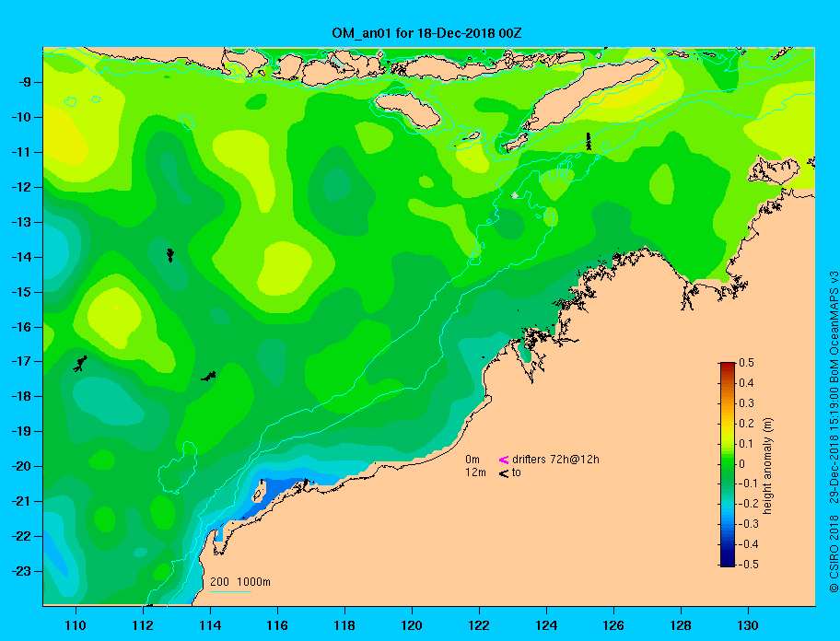This screenshot has width=840, height=641.
Task: Pick the dark blue bottom of the colorbar
Action: (x=728, y=564)
